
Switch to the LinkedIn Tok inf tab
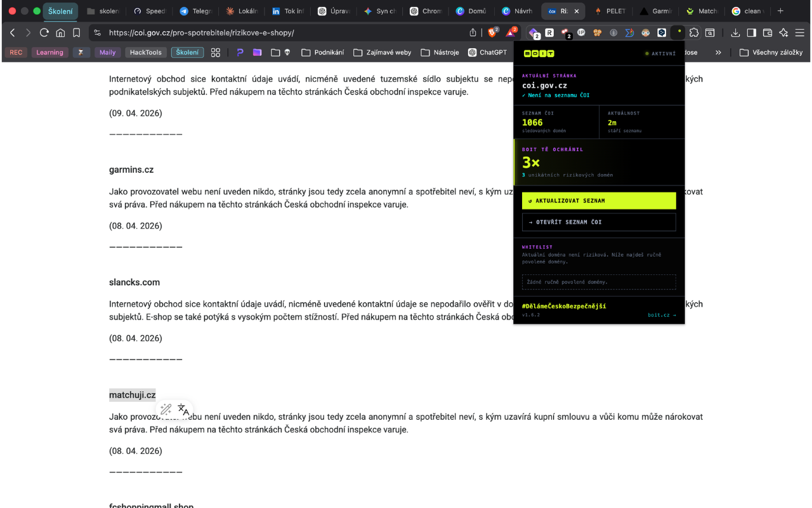coord(287,11)
